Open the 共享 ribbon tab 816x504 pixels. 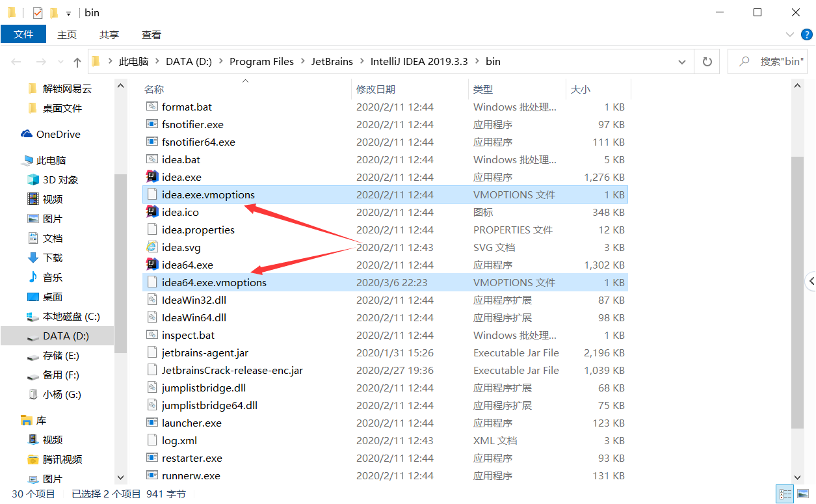coord(109,34)
